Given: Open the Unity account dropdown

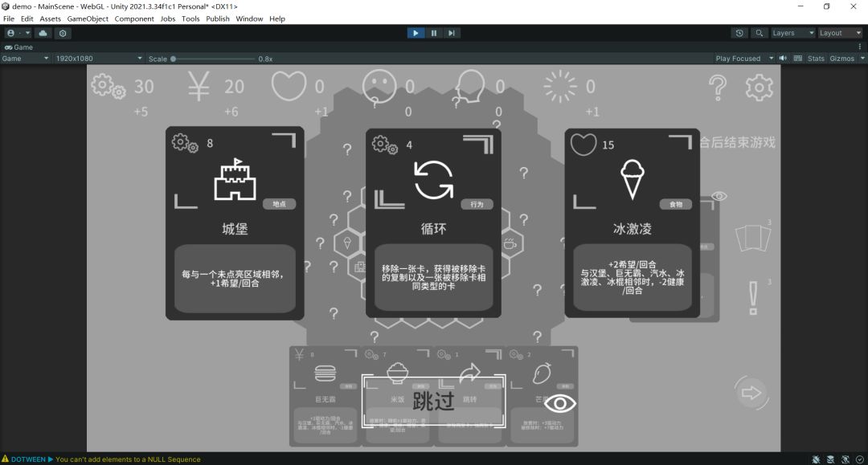Looking at the screenshot, I should pos(18,33).
